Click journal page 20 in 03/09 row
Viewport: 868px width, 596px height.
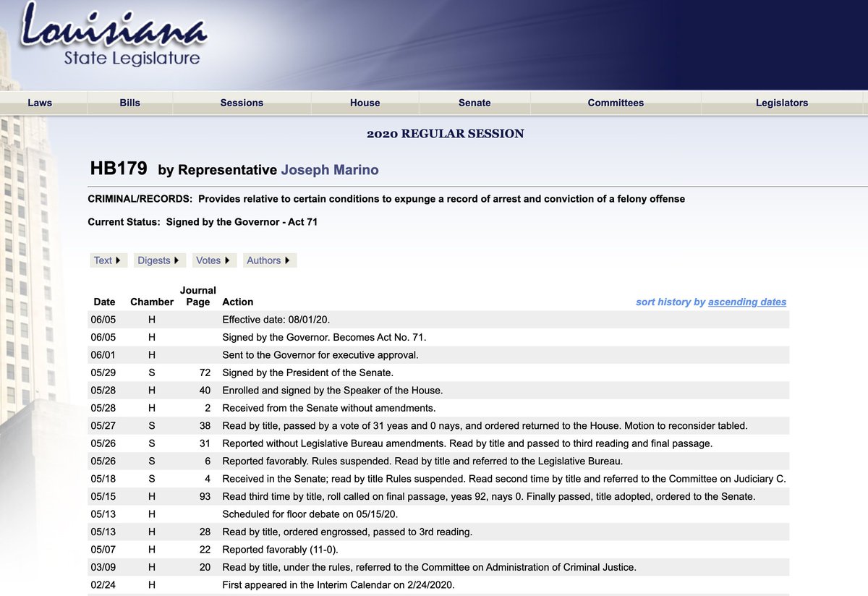point(204,567)
